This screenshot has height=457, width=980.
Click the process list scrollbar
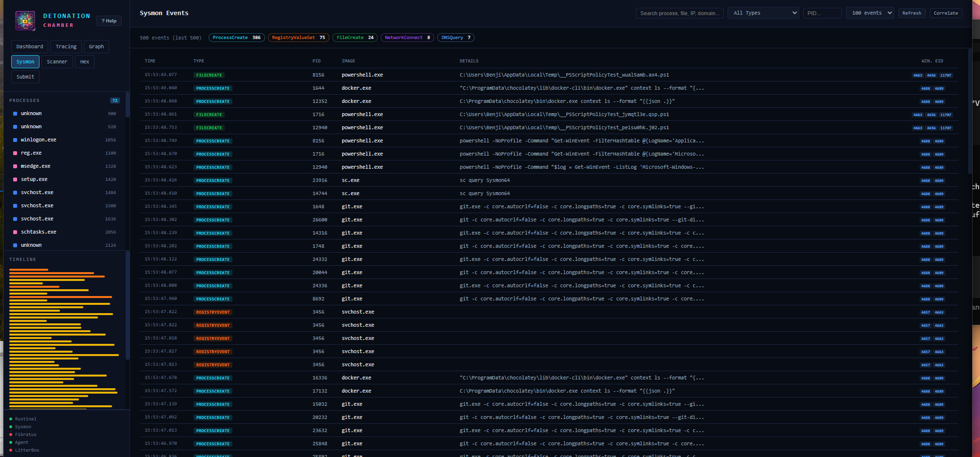(128, 105)
